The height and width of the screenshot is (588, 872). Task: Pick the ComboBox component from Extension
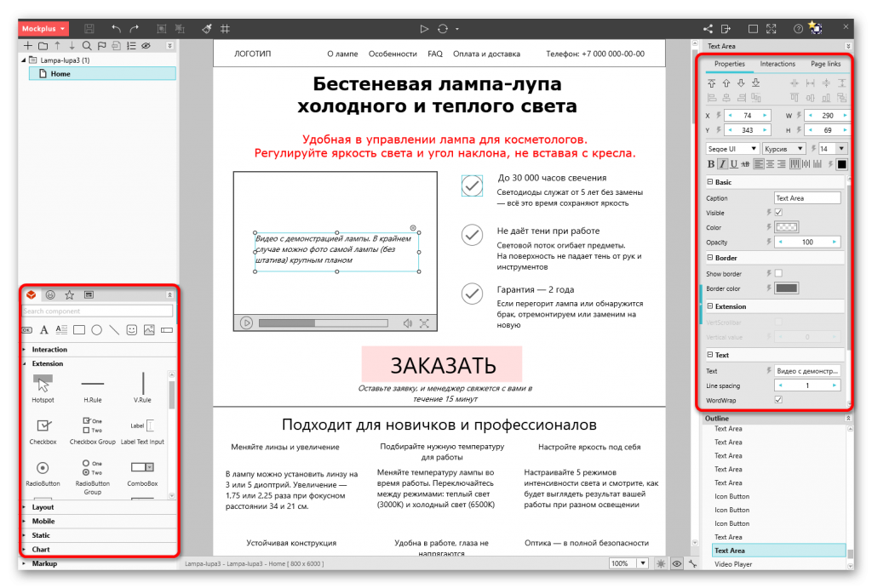141,467
